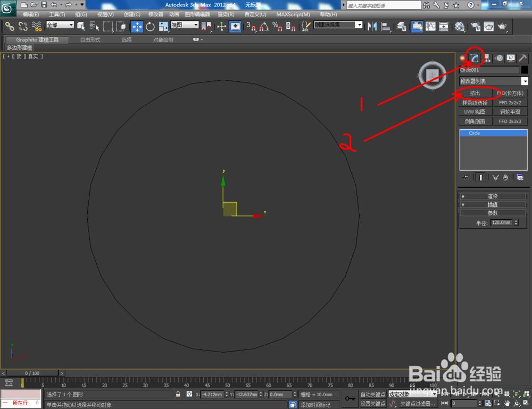The width and height of the screenshot is (532, 409).
Task: Toggle Angle Snap
Action: (264, 26)
